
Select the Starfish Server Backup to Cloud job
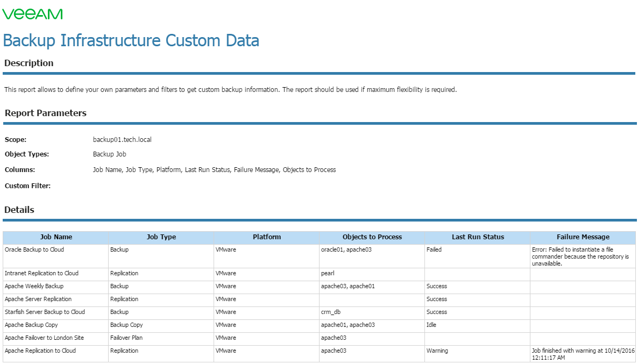[x=45, y=312]
